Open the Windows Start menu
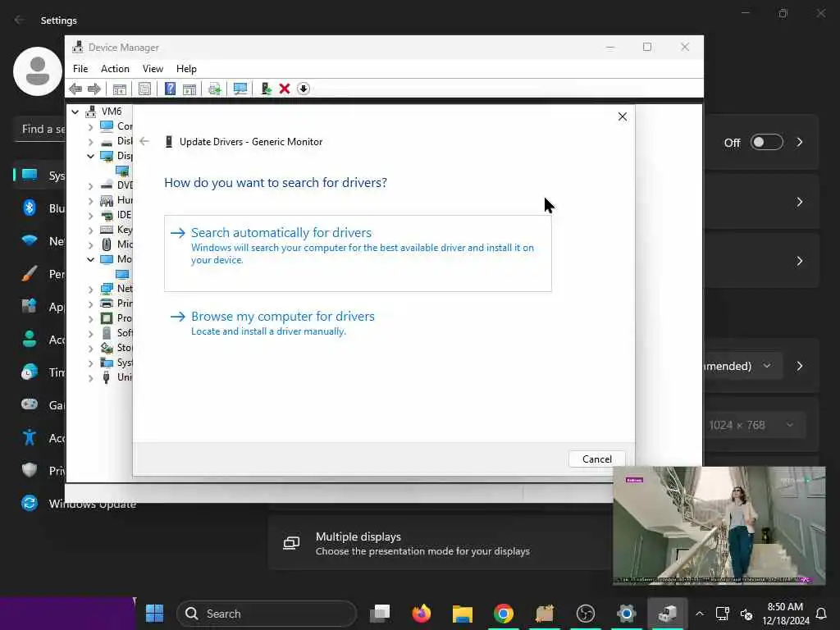 155,614
